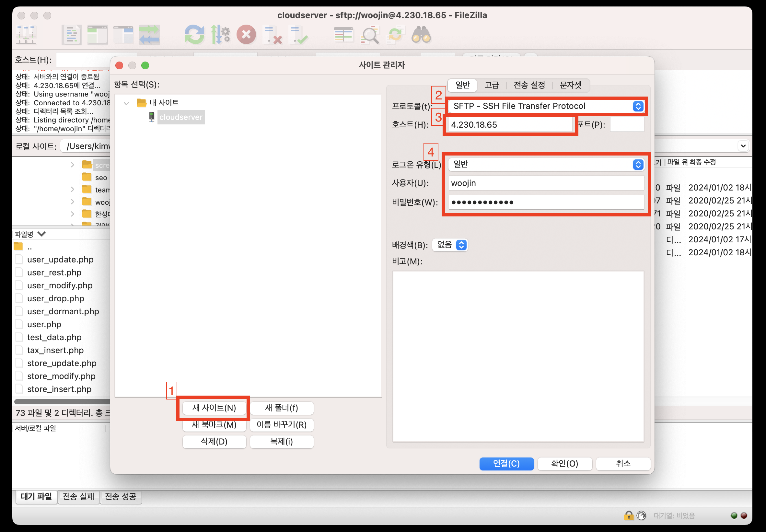Image resolution: width=766 pixels, height=532 pixels.
Task: Open the Site Manager toolbar icon
Action: pyautogui.click(x=26, y=35)
